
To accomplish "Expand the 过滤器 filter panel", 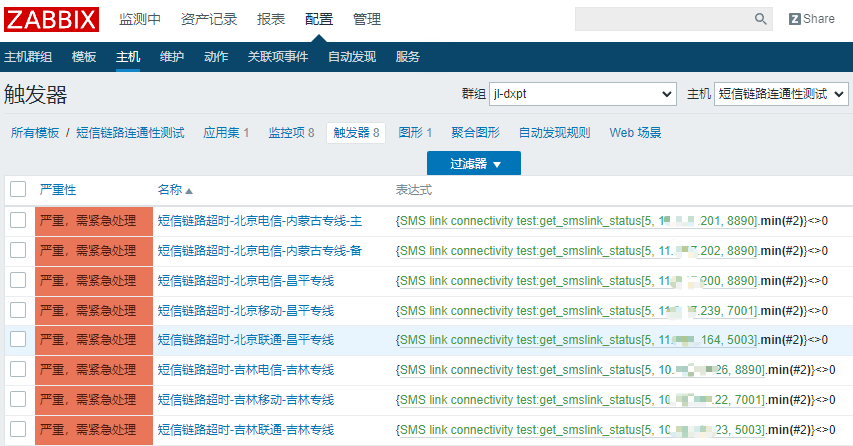I will [473, 163].
